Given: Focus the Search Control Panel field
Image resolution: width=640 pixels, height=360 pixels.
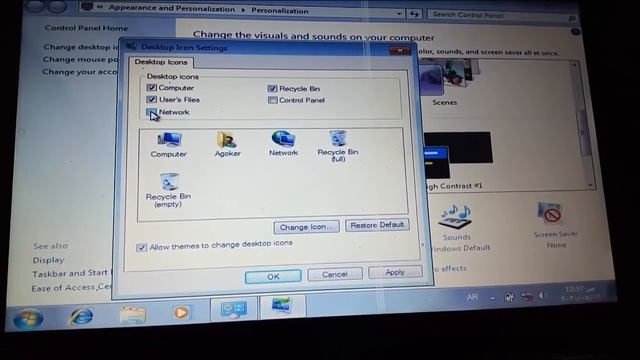Looking at the screenshot, I should [x=502, y=16].
